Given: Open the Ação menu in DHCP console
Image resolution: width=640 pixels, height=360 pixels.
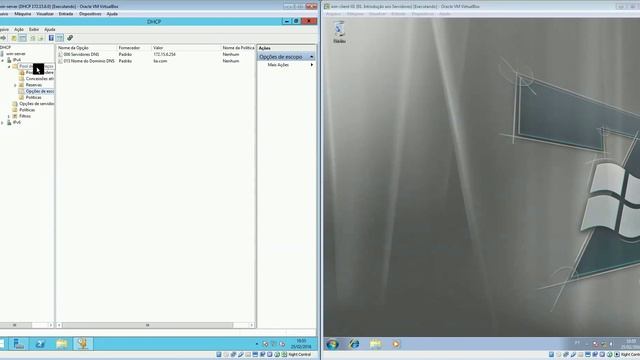Looking at the screenshot, I should point(19,29).
